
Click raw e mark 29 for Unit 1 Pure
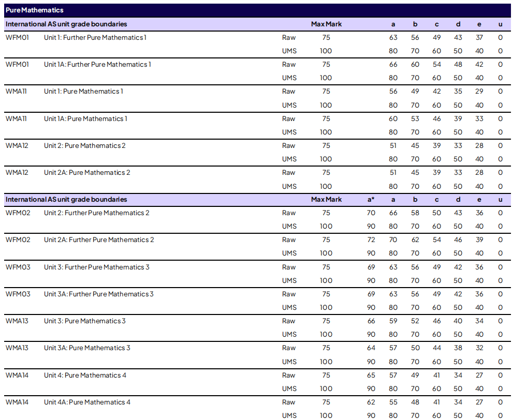[479, 92]
